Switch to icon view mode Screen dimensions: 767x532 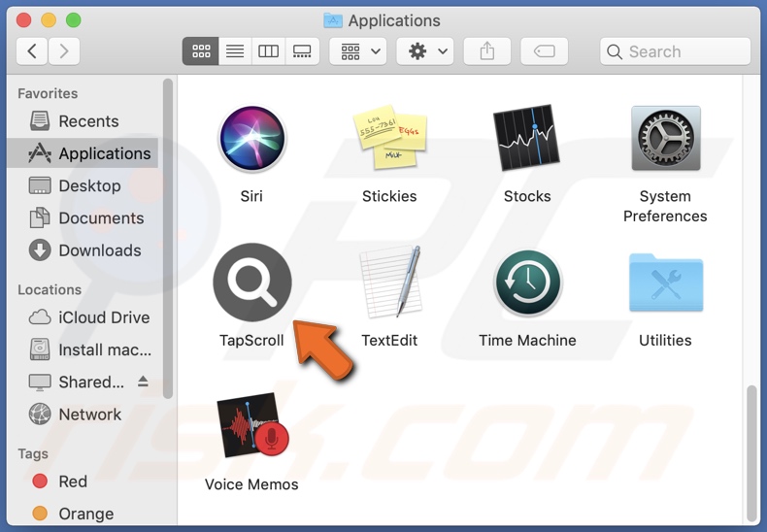pos(201,51)
